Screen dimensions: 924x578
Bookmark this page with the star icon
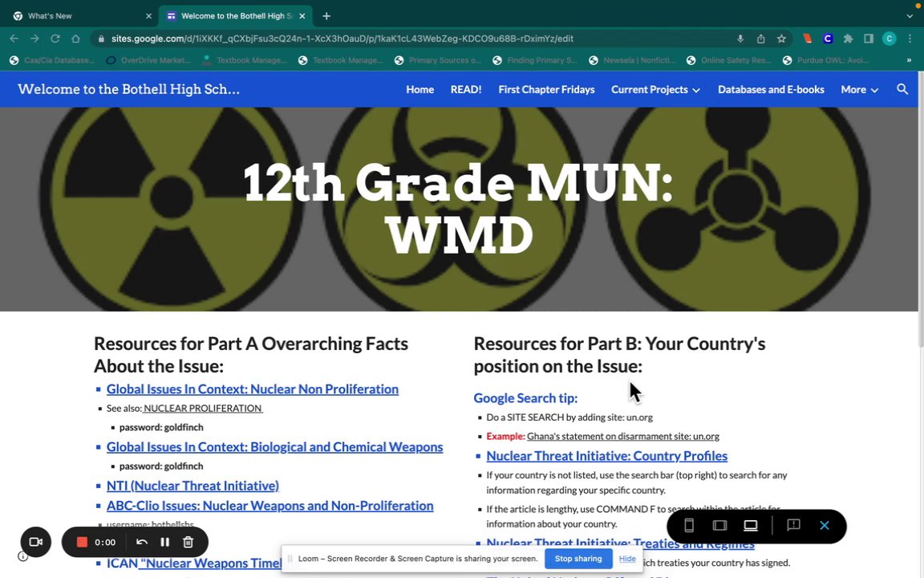click(x=781, y=39)
